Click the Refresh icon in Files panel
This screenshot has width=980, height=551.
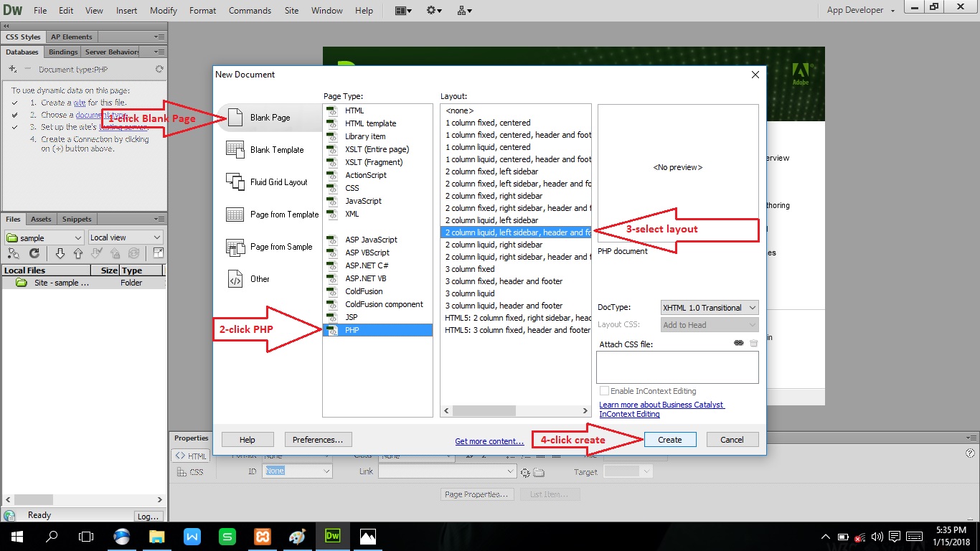(x=34, y=253)
